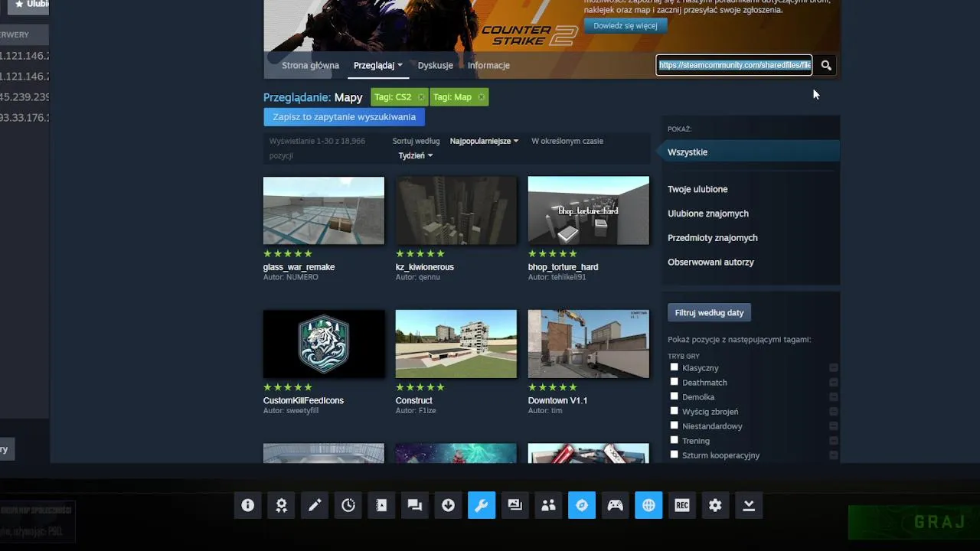Screen dimensions: 980x551
Task: Open author sweetyfill's profile link
Action: (302, 411)
